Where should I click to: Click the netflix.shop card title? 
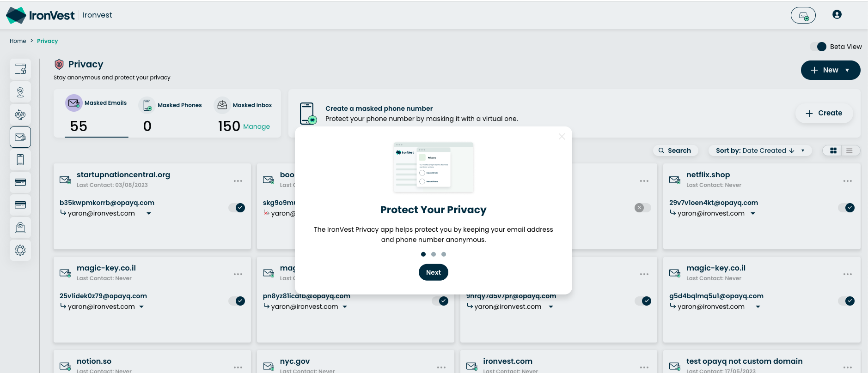(x=708, y=175)
